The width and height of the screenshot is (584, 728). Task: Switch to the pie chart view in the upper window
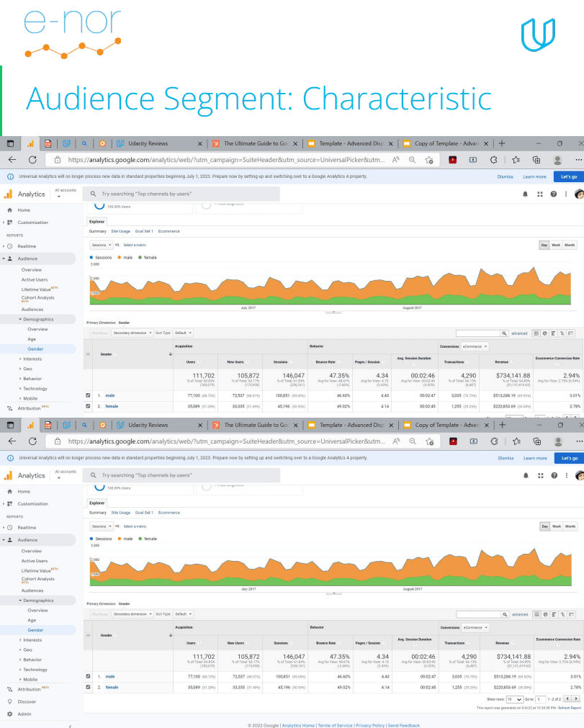pyautogui.click(x=545, y=333)
